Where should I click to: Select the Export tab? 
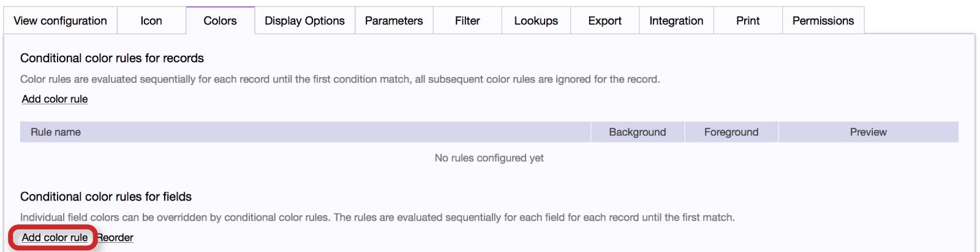coord(605,21)
